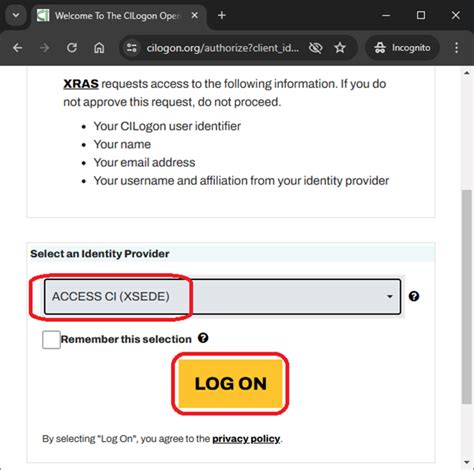Close the CILogon browser tab

[x=195, y=15]
